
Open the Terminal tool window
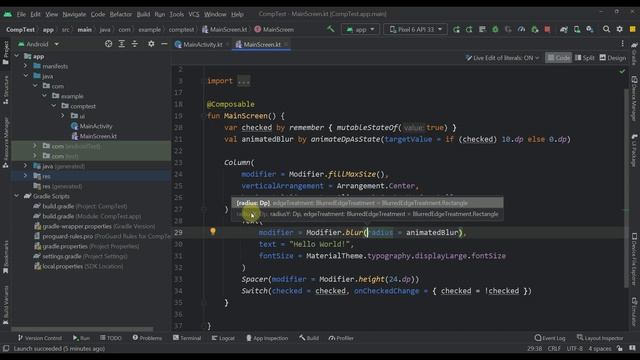[x=187, y=338]
